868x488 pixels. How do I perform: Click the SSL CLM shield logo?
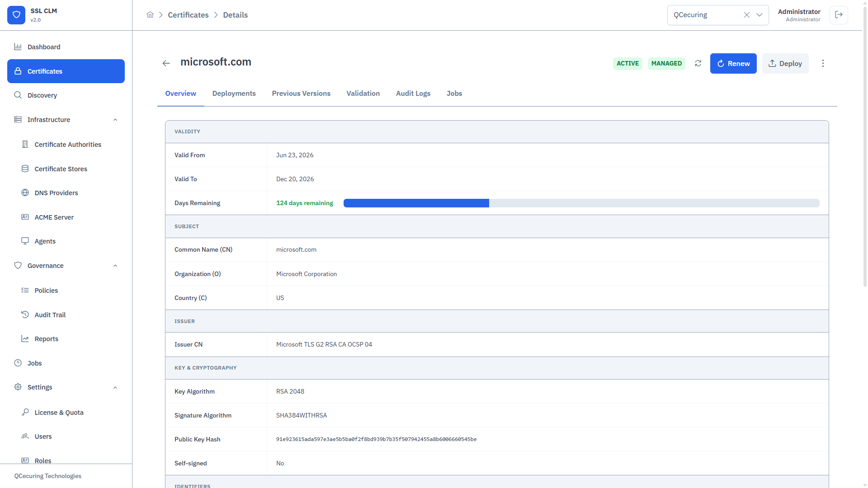16,15
